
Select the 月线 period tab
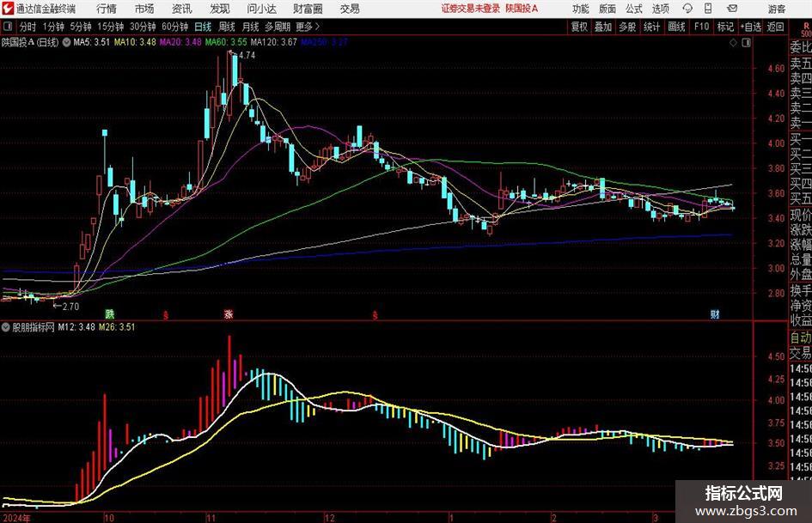point(251,27)
